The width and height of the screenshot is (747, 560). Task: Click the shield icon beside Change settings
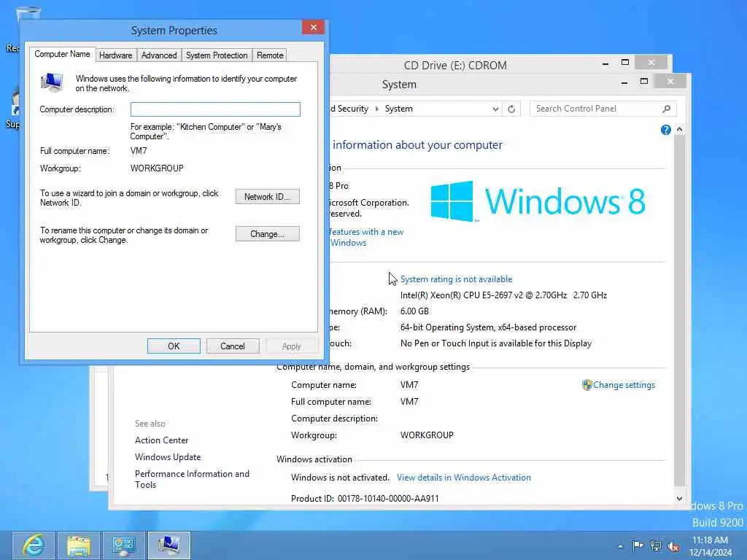point(587,385)
